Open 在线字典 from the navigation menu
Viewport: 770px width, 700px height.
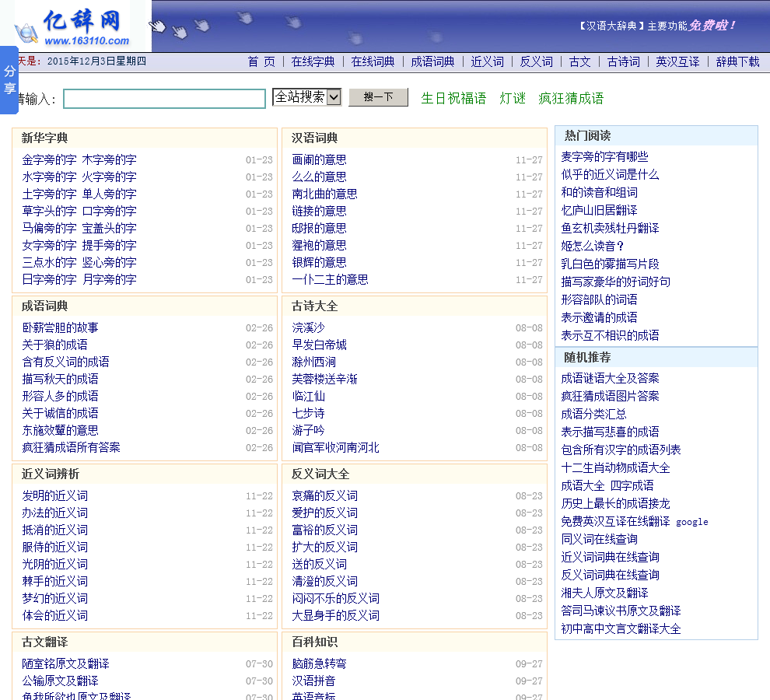[313, 61]
